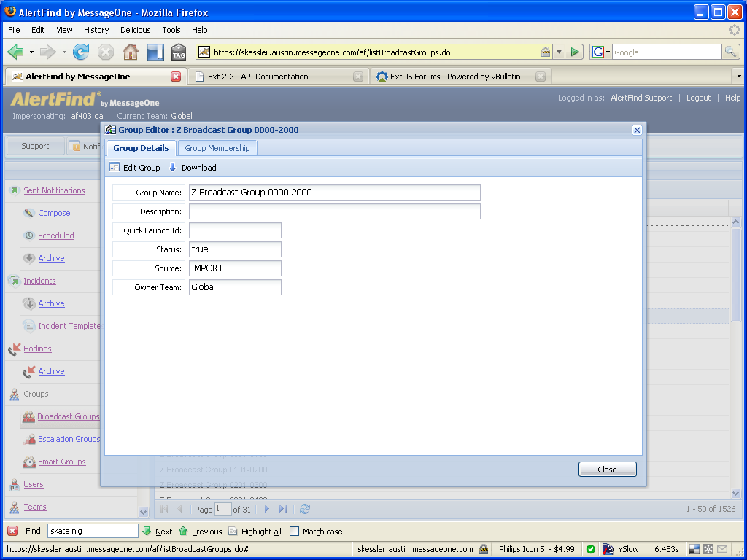Open the Escalation Groups link

point(69,439)
